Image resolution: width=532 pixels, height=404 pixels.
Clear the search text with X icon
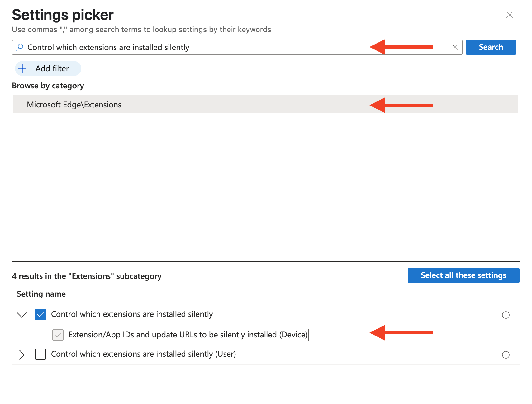tap(455, 47)
